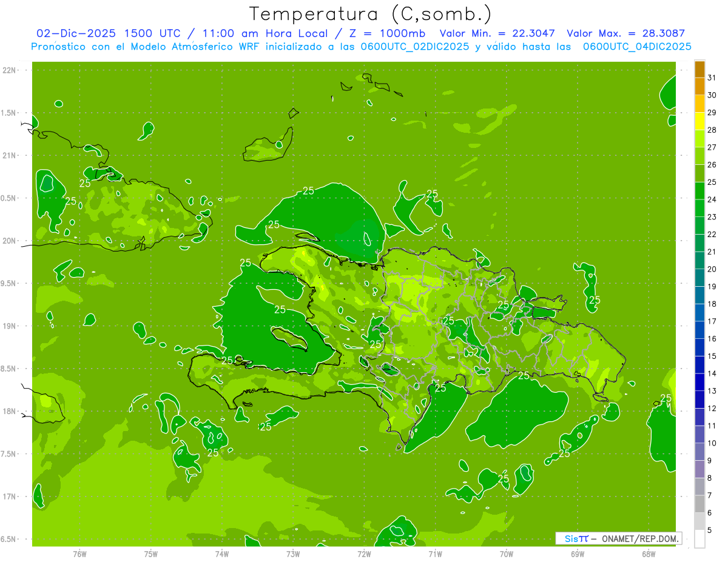Click the 74W longitude axis label
The height and width of the screenshot is (562, 728).
(x=222, y=554)
